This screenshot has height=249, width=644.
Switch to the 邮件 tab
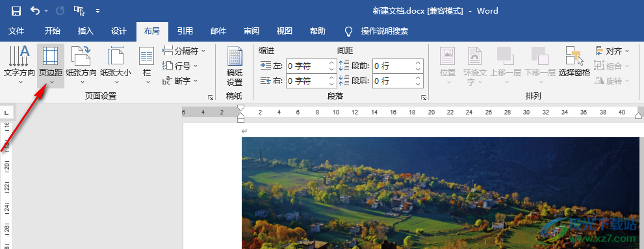(x=218, y=31)
